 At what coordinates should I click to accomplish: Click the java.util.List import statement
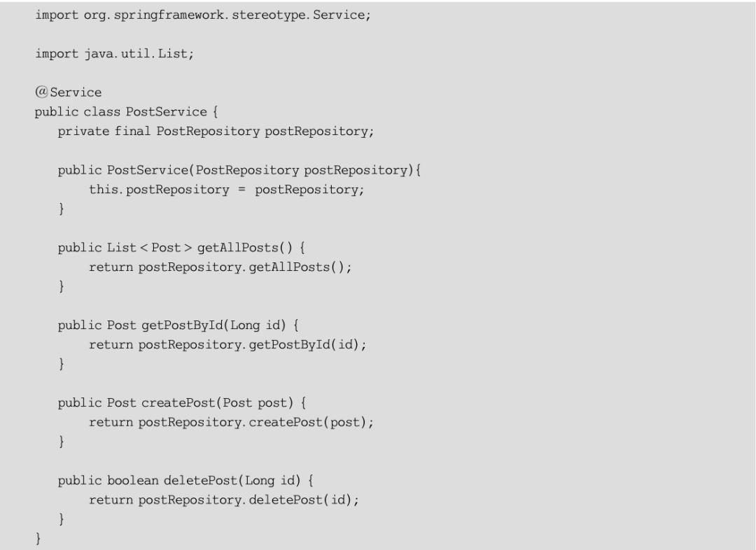point(115,55)
